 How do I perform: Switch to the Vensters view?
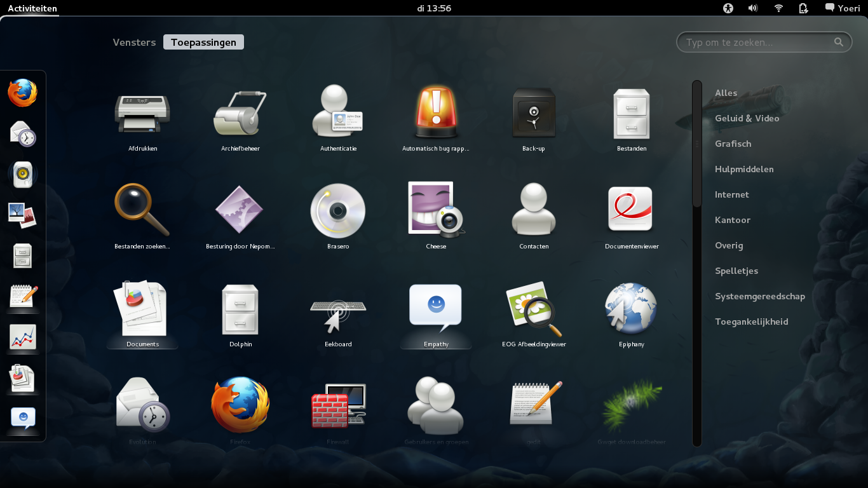tap(134, 43)
